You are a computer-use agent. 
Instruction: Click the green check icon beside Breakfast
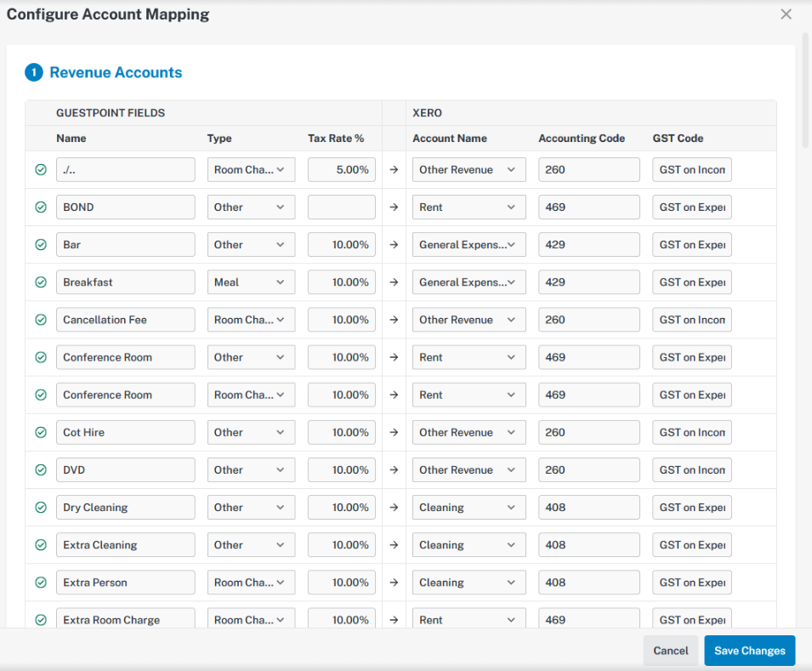tap(40, 282)
